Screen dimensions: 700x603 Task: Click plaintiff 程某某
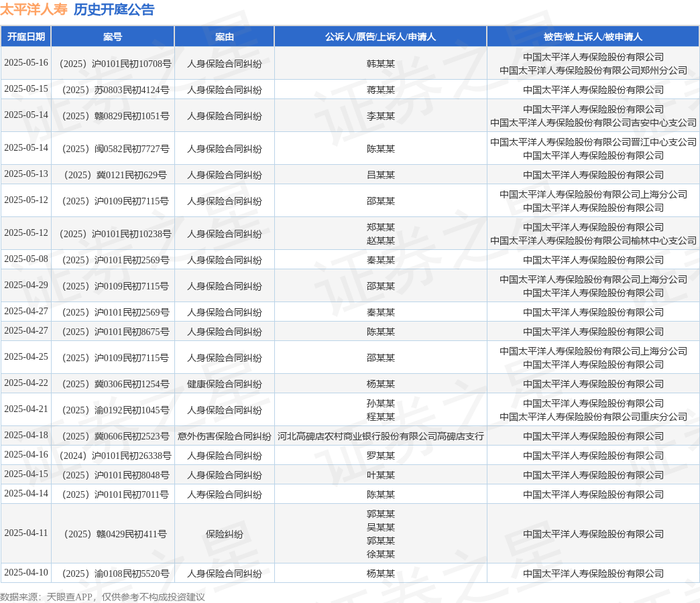[x=380, y=417]
